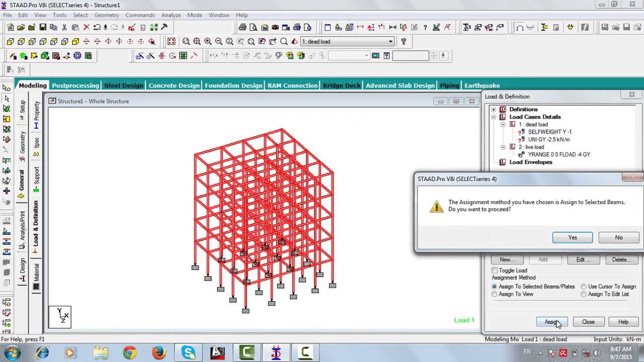
Task: Click the New structure icon
Action: (10, 27)
